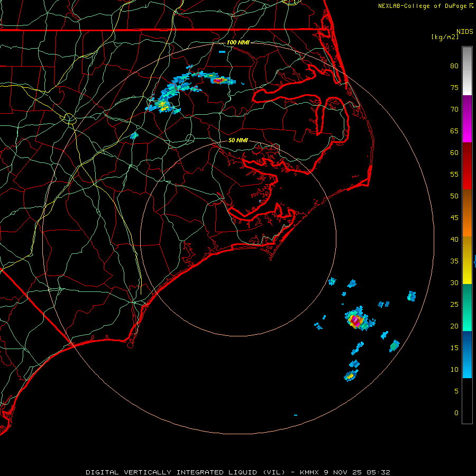The image size is (476, 476).
Task: Click the kg/m2 units label
Action: [x=445, y=37]
